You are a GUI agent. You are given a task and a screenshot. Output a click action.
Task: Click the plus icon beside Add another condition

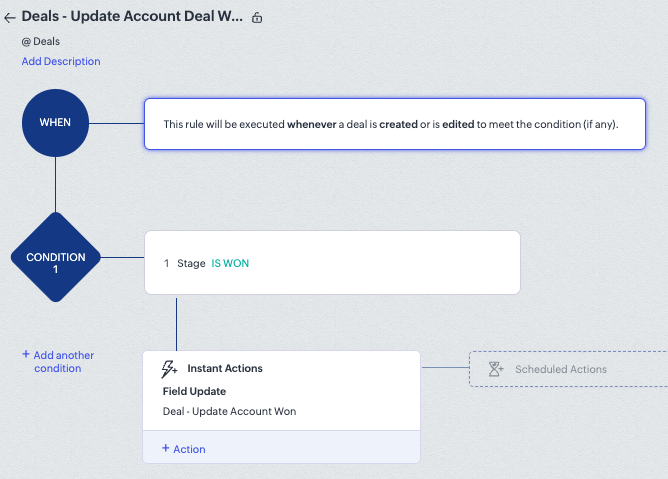(x=26, y=354)
